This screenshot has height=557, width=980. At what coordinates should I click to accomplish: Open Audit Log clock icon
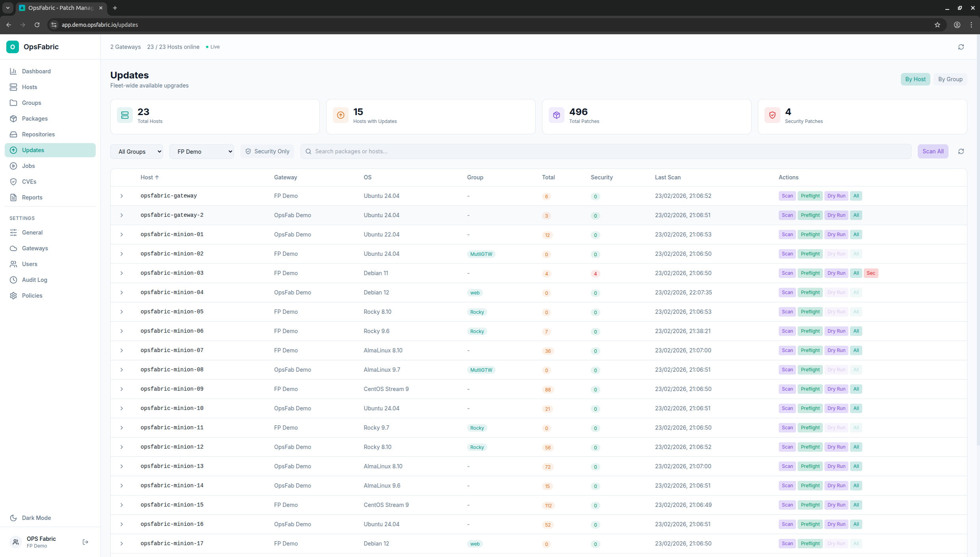13,280
